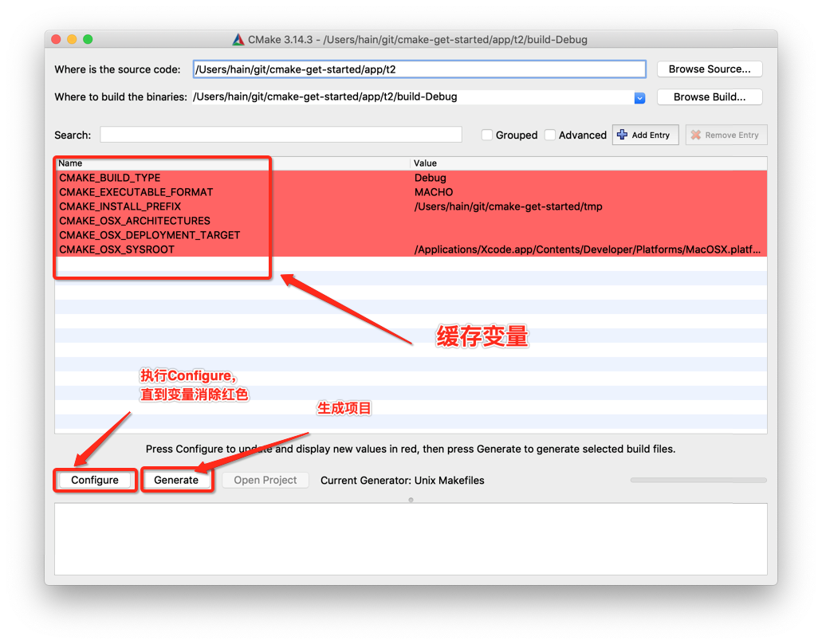The height and width of the screenshot is (644, 822).
Task: Focus the source code path field
Action: click(419, 69)
